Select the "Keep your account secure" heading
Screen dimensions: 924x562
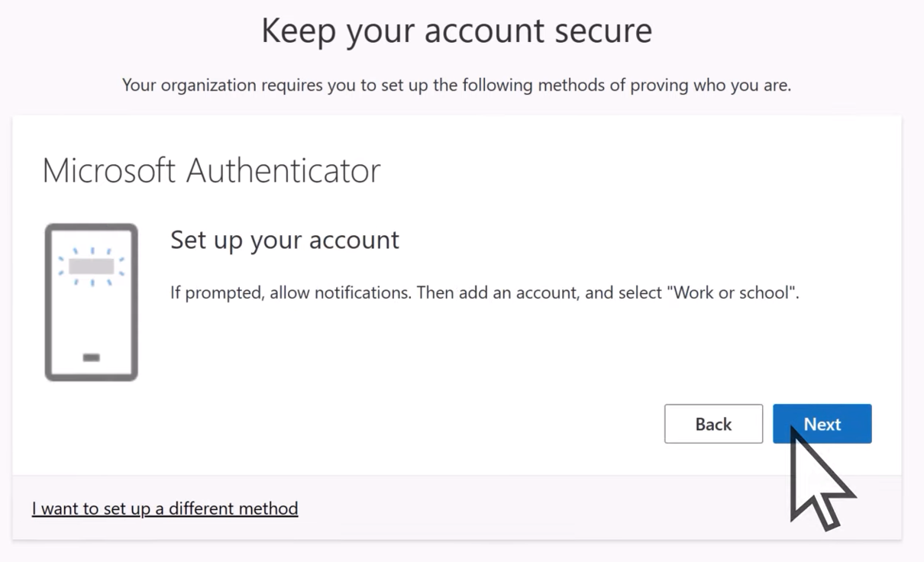click(x=457, y=31)
